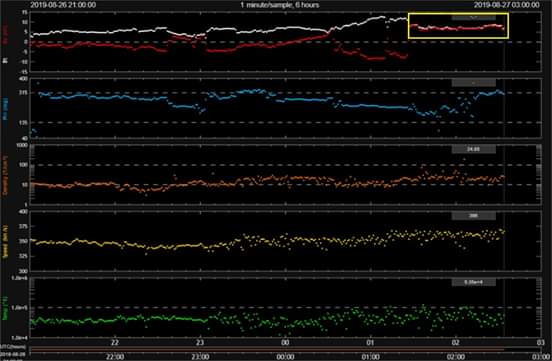Click the '1 minute/sample, 6 hours' resolution label

coord(280,5)
